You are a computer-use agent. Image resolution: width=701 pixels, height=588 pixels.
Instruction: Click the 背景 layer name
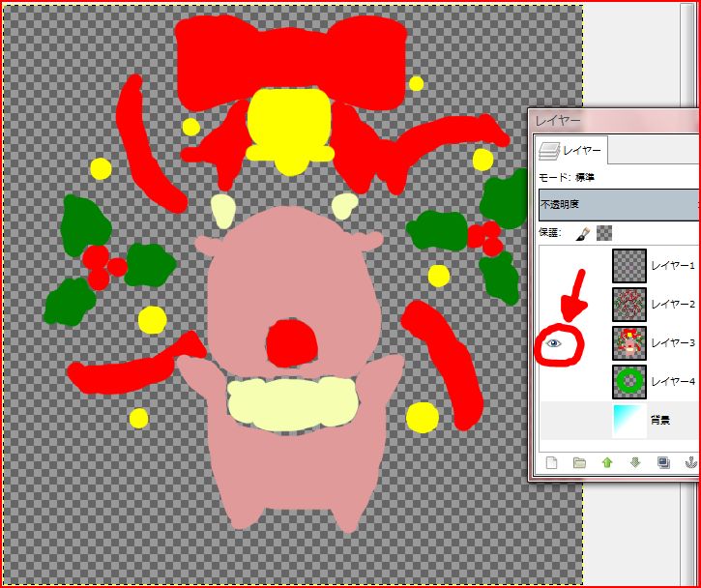click(x=659, y=421)
